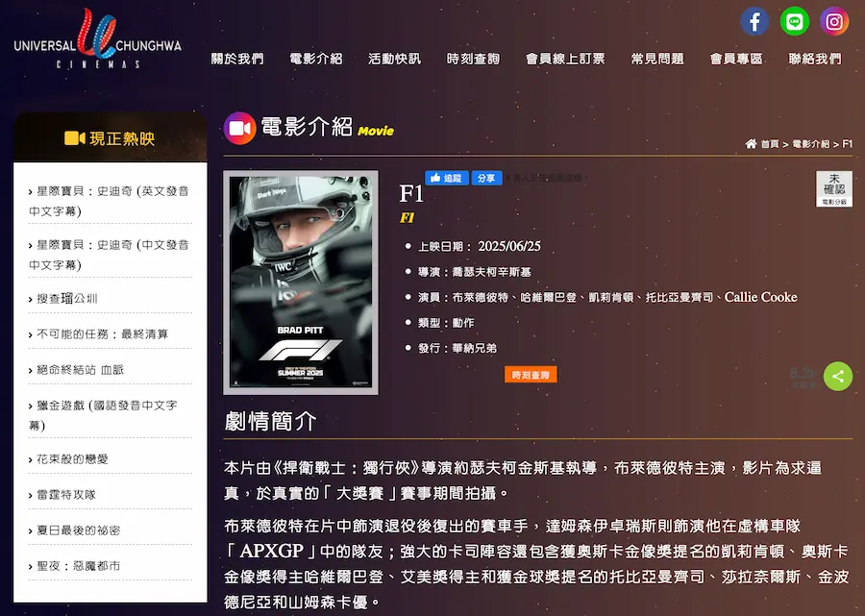
Task: Open the Facebook page icon
Action: coord(754,21)
